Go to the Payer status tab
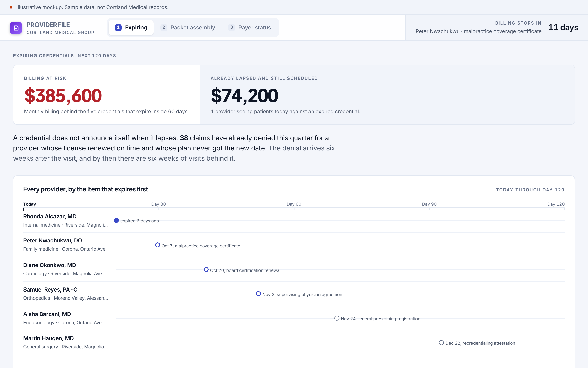The image size is (588, 368). point(250,28)
